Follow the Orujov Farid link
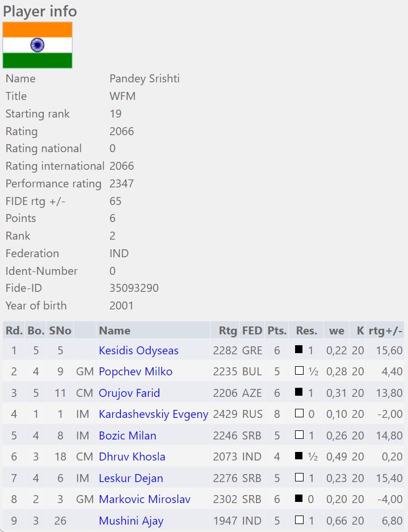Screen dimensions: 408x532 coord(129,393)
